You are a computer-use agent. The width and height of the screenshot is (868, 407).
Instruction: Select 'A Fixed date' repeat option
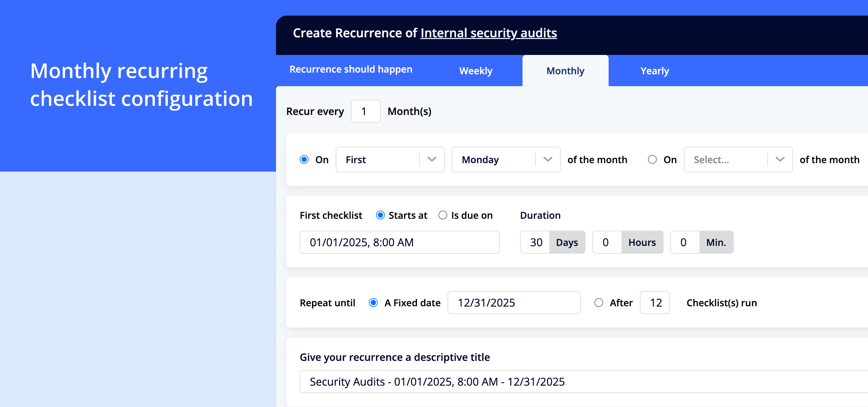(x=373, y=303)
